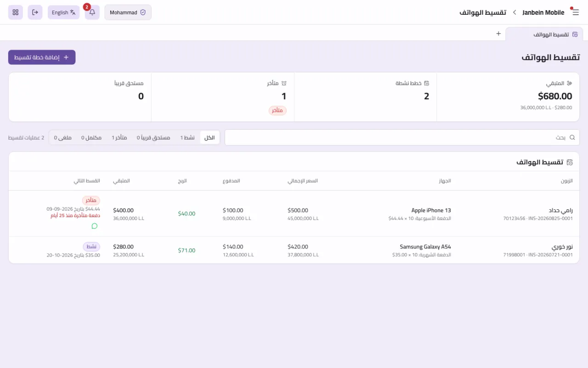Click search magnifier icon in بحث field
The image size is (588, 368).
pos(572,138)
